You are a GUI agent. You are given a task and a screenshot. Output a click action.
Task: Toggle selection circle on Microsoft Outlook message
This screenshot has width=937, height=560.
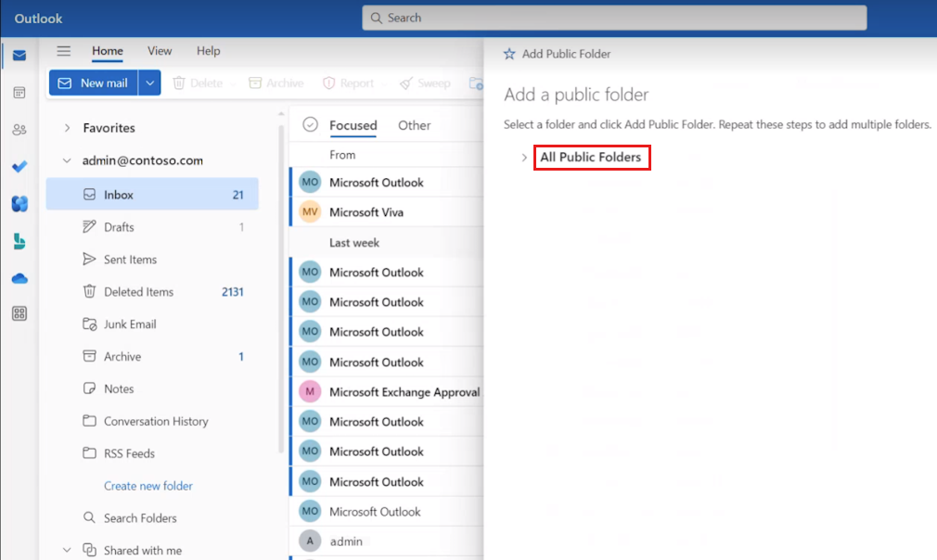[x=310, y=182]
